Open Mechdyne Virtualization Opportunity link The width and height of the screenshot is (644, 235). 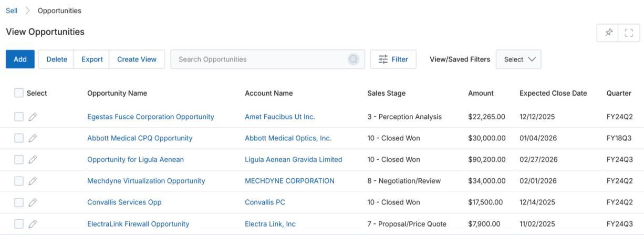pyautogui.click(x=146, y=181)
